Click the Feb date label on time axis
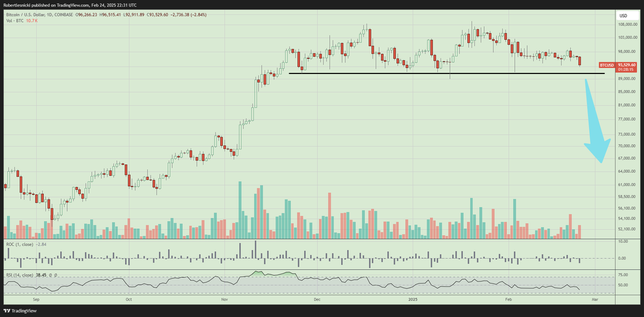The image size is (644, 317). click(508, 299)
